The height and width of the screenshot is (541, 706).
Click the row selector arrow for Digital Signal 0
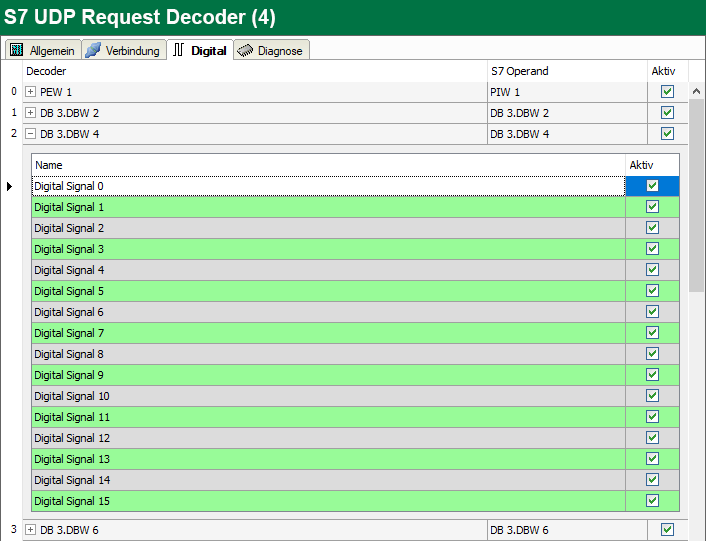[9, 186]
